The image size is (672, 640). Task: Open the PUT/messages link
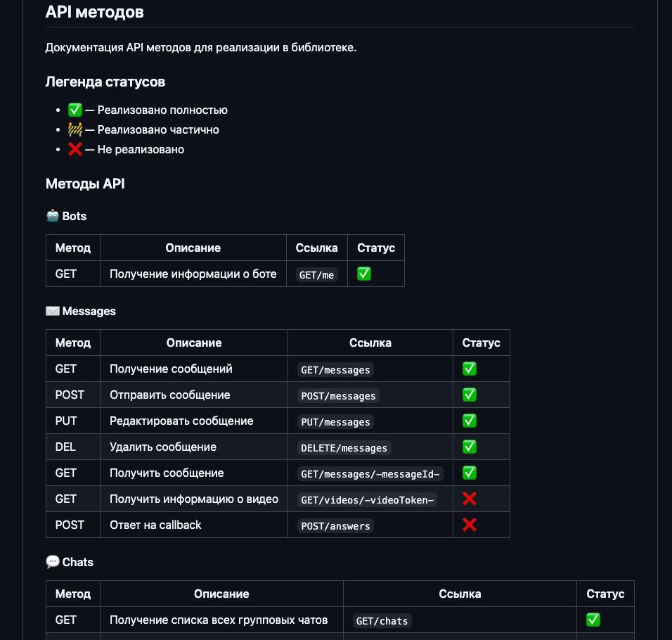coord(335,422)
